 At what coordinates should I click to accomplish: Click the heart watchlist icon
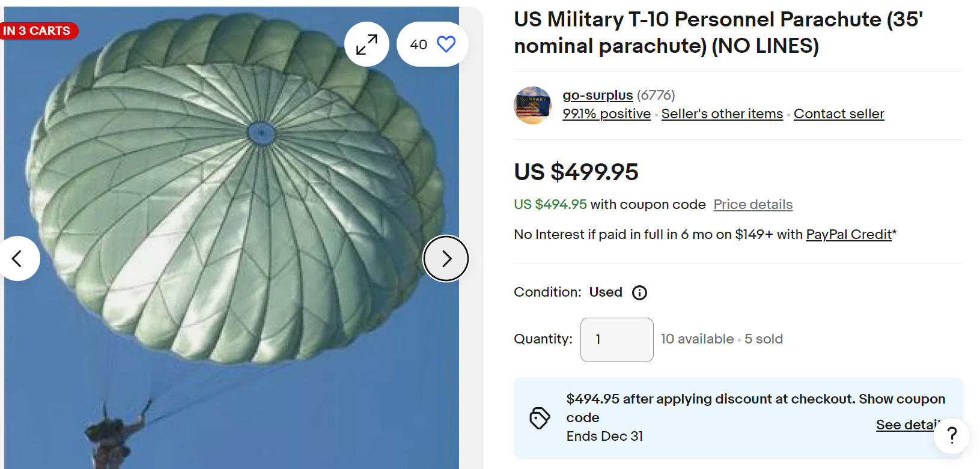[446, 44]
